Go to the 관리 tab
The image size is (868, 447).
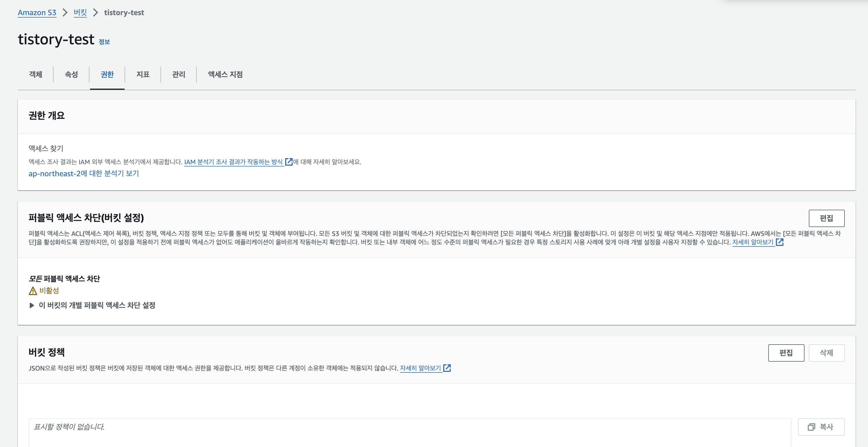[179, 75]
